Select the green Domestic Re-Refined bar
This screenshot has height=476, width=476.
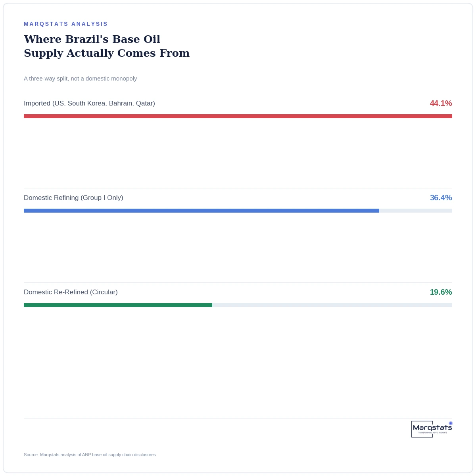coord(118,305)
